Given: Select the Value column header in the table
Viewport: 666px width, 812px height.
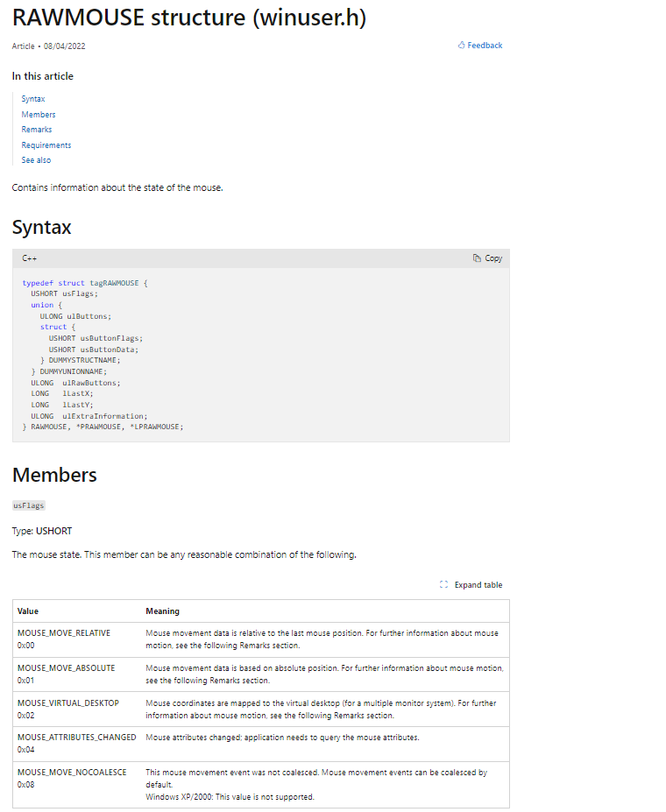Looking at the screenshot, I should 27,611.
